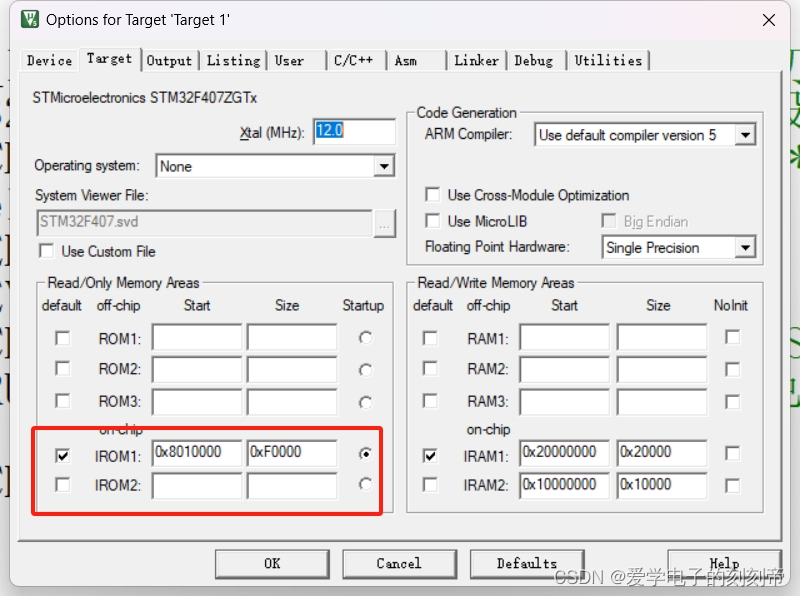Open Floating Point Hardware dropdown

coord(679,247)
